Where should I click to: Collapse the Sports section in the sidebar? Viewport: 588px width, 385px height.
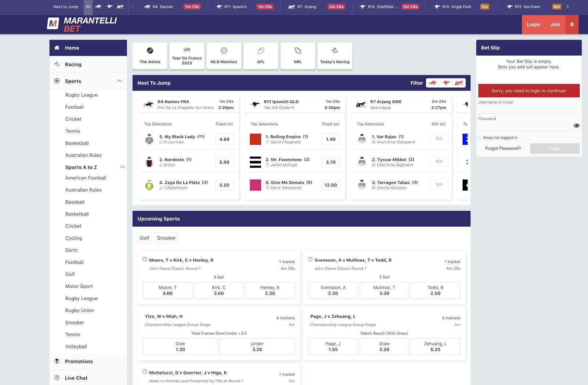coord(119,81)
